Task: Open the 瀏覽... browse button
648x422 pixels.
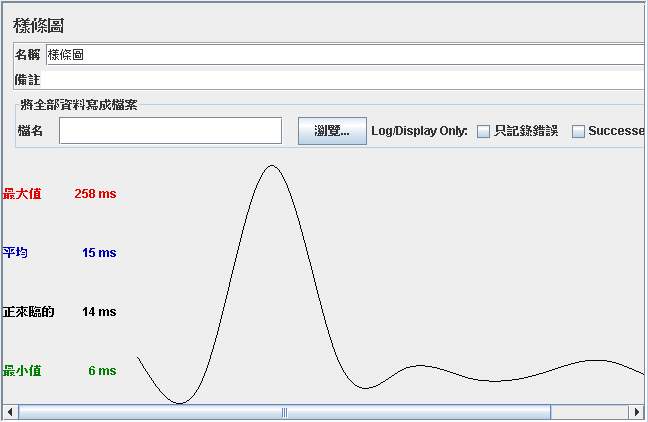Action: point(332,131)
